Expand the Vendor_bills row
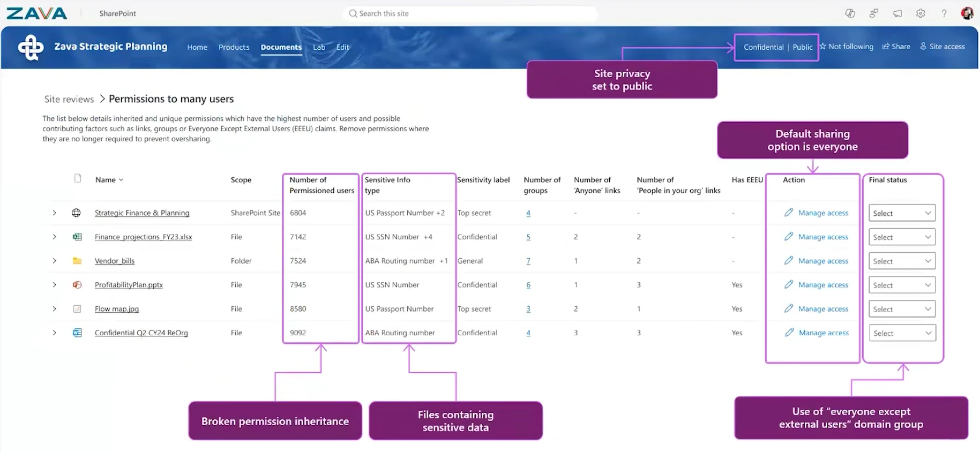The height and width of the screenshot is (452, 980). (x=54, y=261)
